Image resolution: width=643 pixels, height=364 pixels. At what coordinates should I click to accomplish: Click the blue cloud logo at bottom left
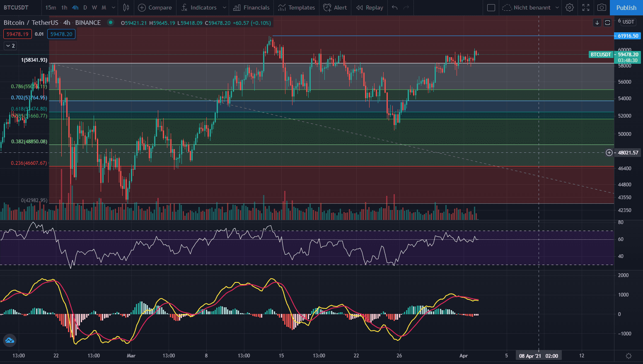(x=9, y=340)
